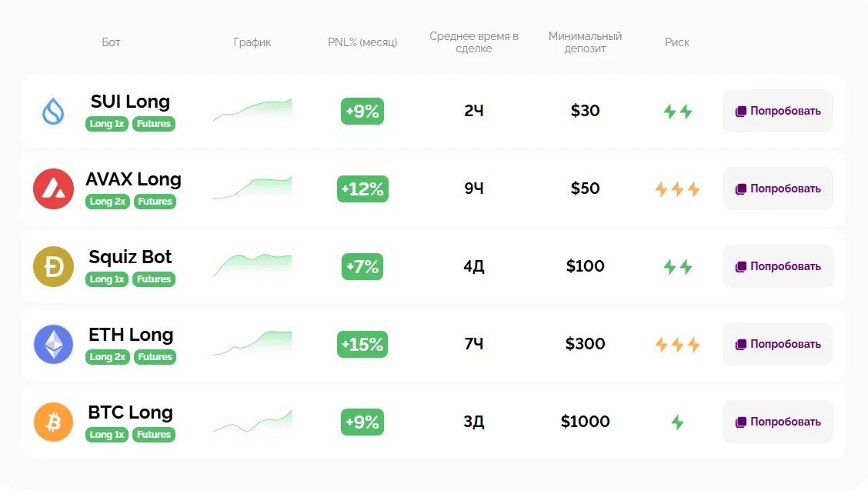This screenshot has height=494, width=868.
Task: Open the AVAX Long chart thumbnail
Action: 252,189
